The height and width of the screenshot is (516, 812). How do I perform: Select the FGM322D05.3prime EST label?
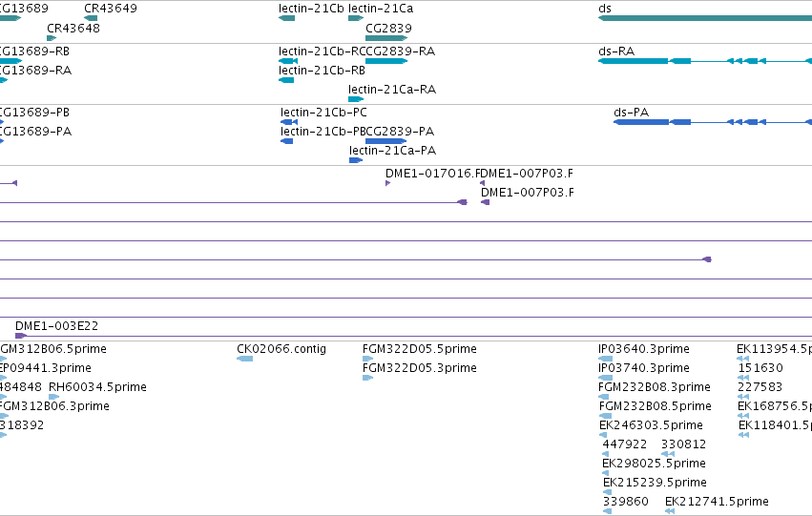click(x=420, y=368)
